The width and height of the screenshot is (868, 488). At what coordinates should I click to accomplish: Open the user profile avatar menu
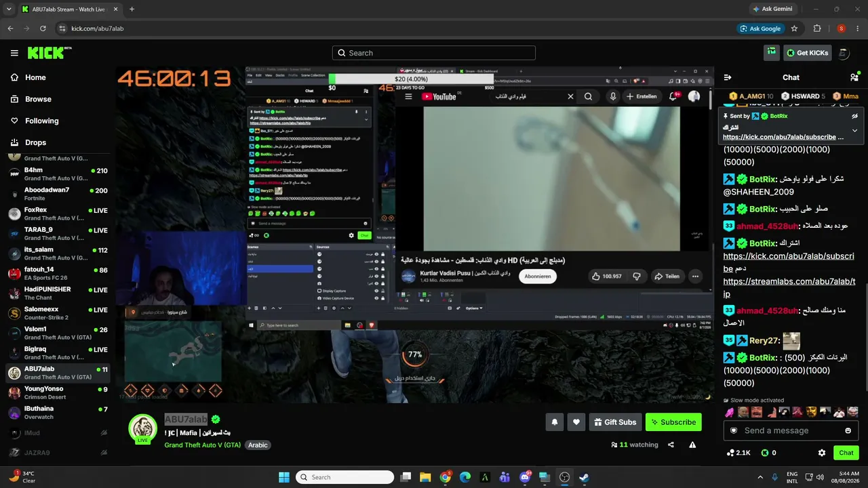click(x=844, y=53)
